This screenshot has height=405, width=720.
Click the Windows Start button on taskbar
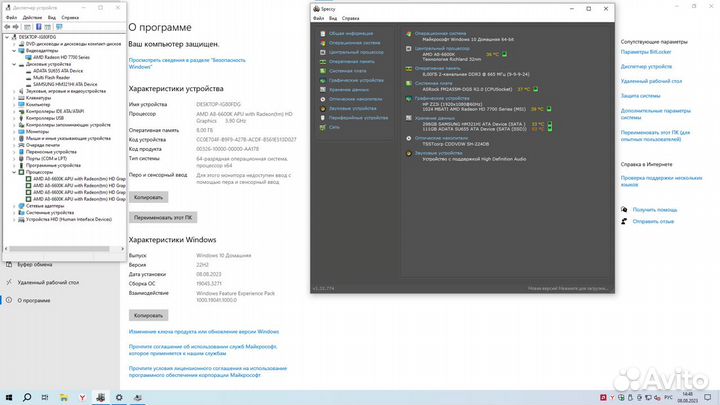coord(7,397)
